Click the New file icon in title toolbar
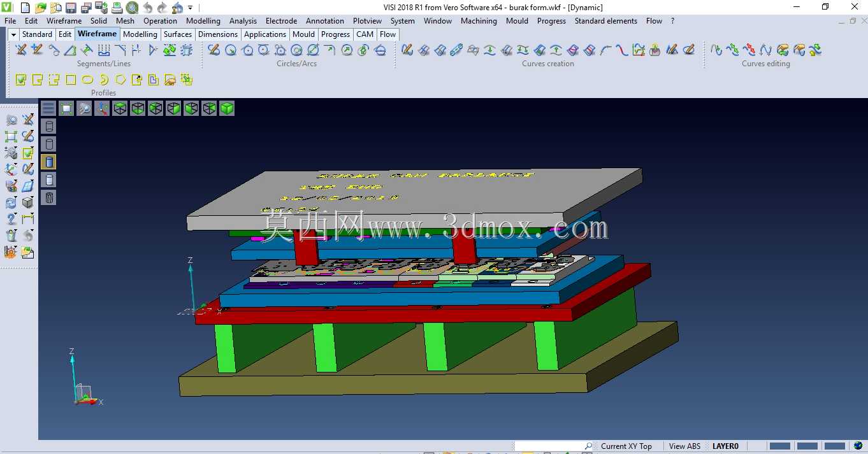The height and width of the screenshot is (454, 868). pyautogui.click(x=25, y=8)
